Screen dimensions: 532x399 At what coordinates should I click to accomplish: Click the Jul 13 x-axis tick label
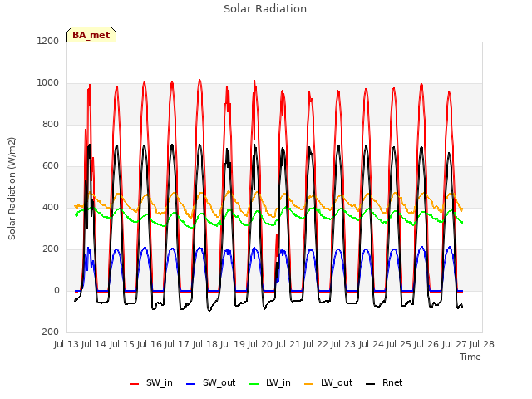(66, 345)
